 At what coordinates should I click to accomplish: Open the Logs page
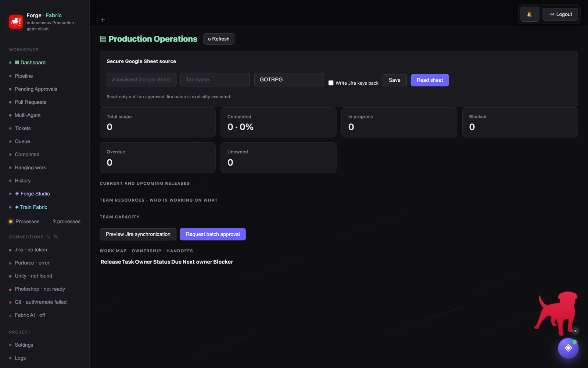20,358
